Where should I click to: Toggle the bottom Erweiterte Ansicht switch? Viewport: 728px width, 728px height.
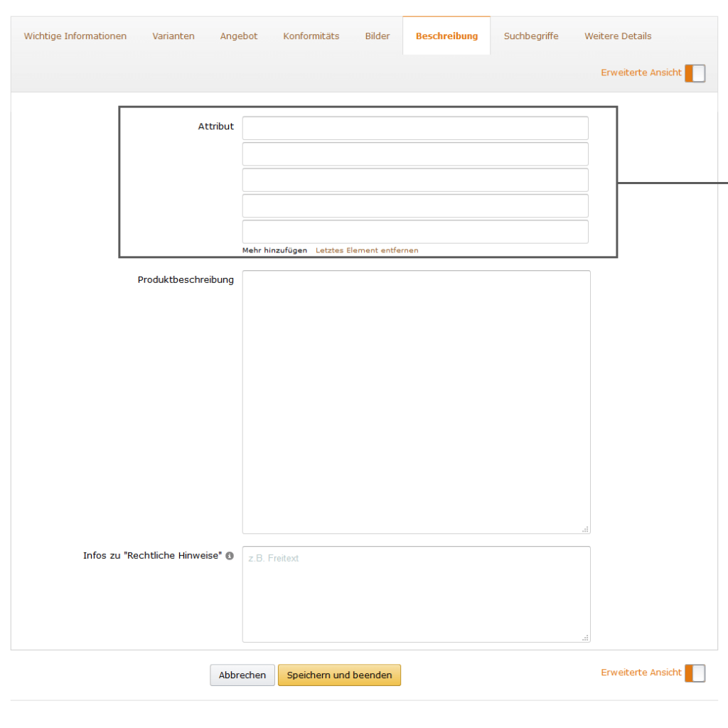(x=695, y=673)
